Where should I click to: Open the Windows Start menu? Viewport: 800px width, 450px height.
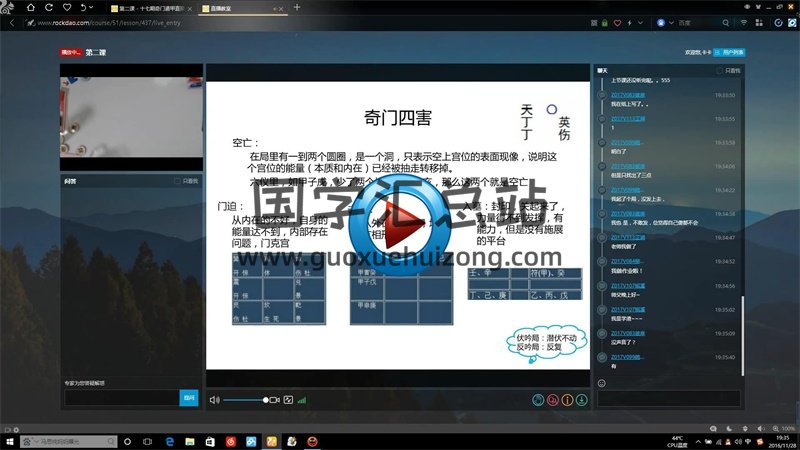pos(8,441)
